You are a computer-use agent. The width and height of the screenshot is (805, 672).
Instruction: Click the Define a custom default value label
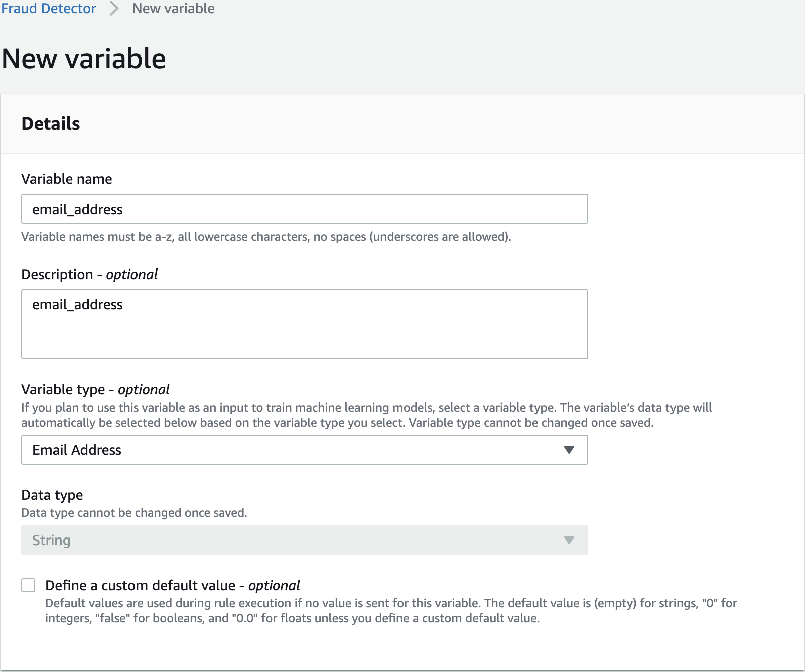coord(173,585)
